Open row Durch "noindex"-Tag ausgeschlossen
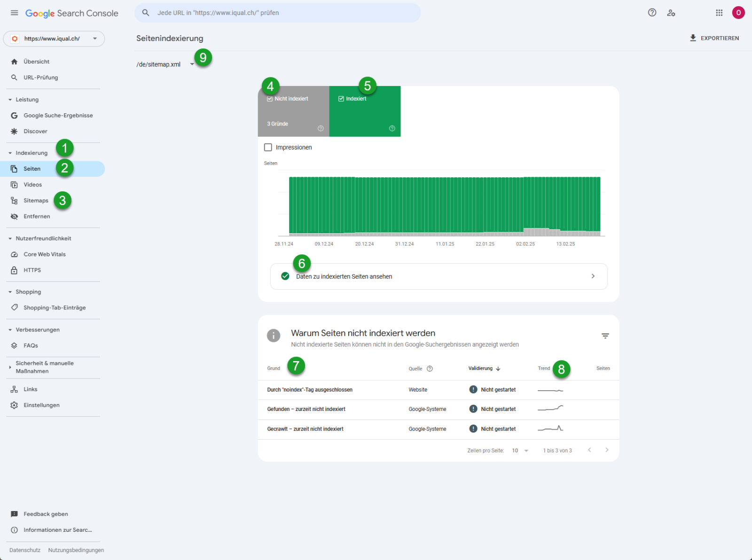The image size is (752, 560). (438, 390)
